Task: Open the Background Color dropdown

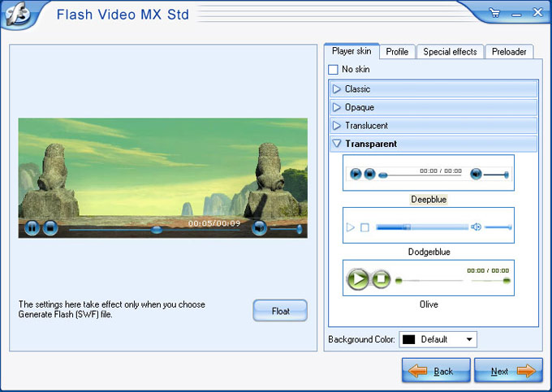Action: pyautogui.click(x=438, y=339)
